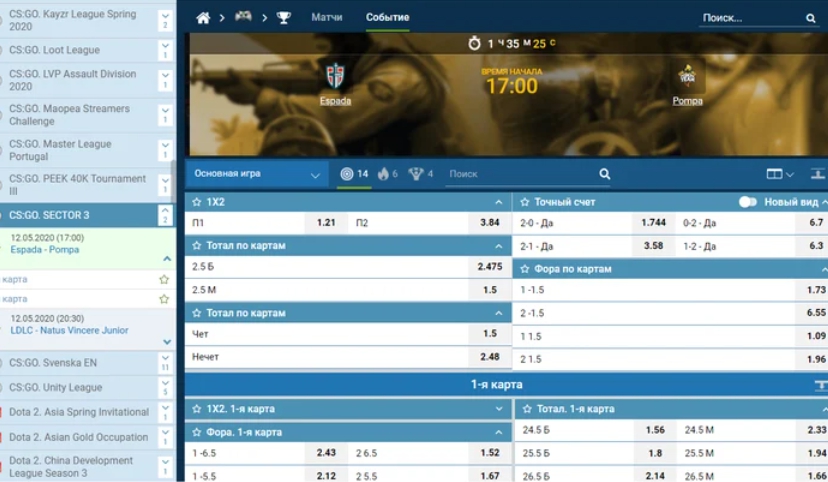828x482 pixels.
Task: Favorite the 1X2 market with star
Action: [x=197, y=202]
